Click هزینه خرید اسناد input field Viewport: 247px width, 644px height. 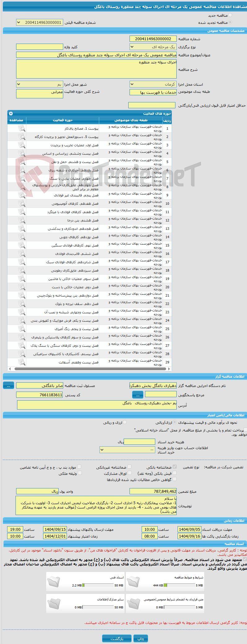tap(139, 442)
